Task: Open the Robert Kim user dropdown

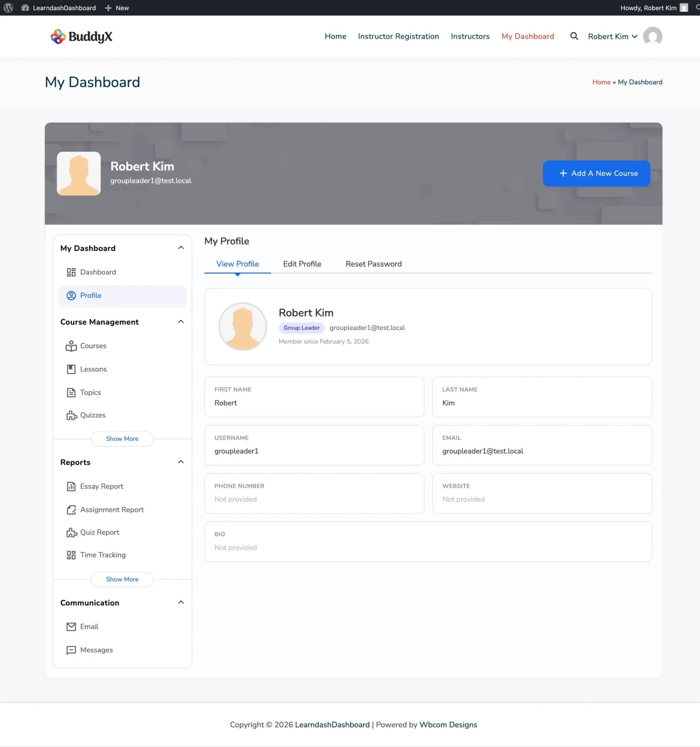Action: (x=612, y=36)
